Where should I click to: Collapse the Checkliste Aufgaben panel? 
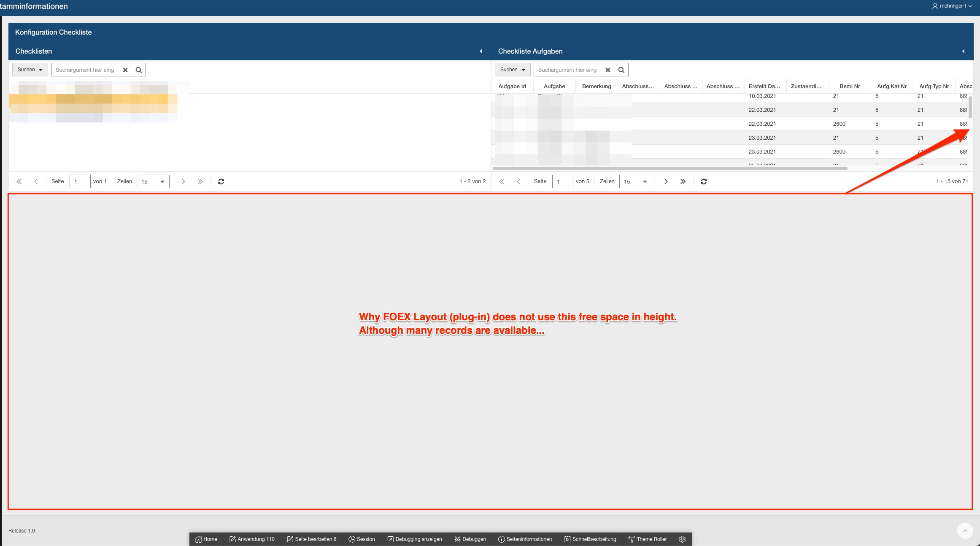pos(964,51)
